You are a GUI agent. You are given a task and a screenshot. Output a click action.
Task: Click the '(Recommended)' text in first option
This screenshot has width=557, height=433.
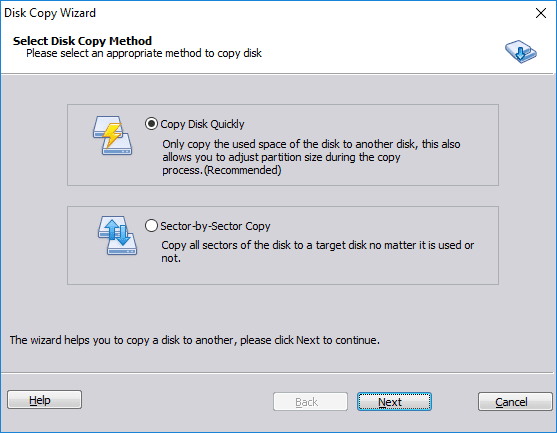[x=243, y=170]
